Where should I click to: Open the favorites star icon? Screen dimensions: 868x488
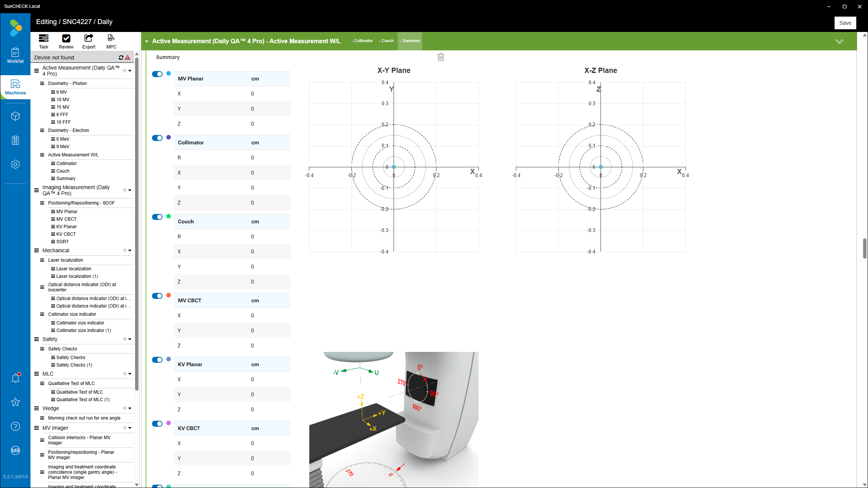(x=15, y=402)
